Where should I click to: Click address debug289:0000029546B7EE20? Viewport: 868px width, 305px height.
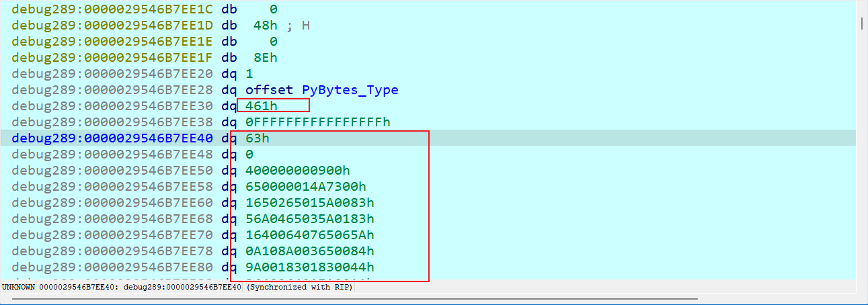point(112,73)
